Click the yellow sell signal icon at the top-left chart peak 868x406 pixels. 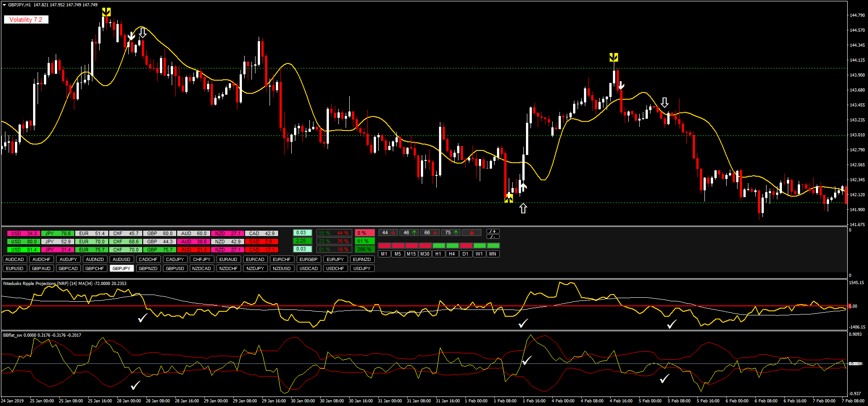pyautogui.click(x=106, y=12)
